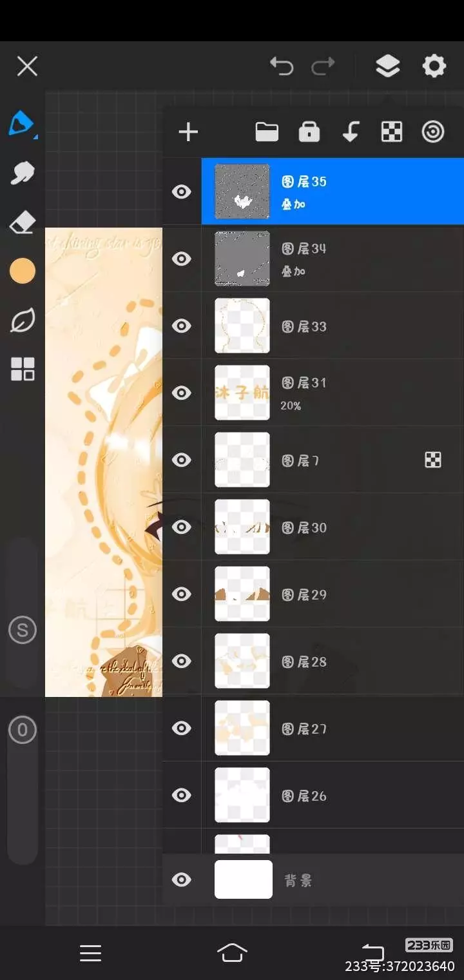This screenshot has width=464, height=980.
Task: Open the four-square grid menu in the sidebar
Action: click(x=23, y=369)
